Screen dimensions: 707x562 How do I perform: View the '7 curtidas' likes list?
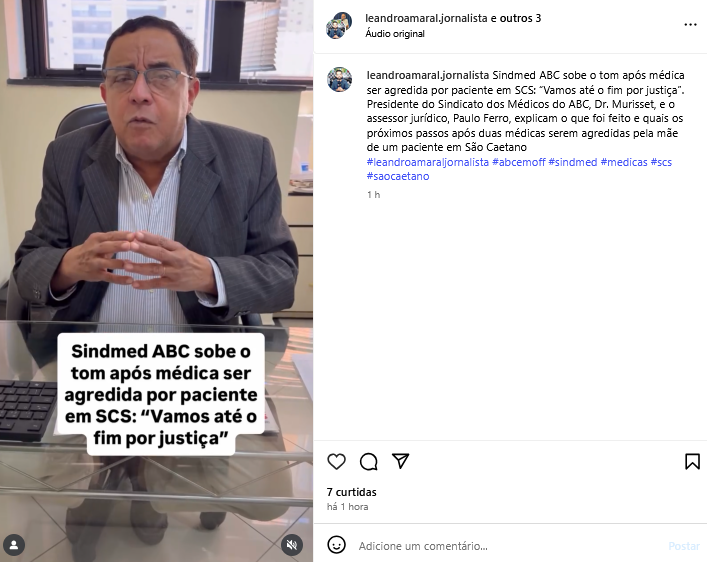pyautogui.click(x=352, y=492)
